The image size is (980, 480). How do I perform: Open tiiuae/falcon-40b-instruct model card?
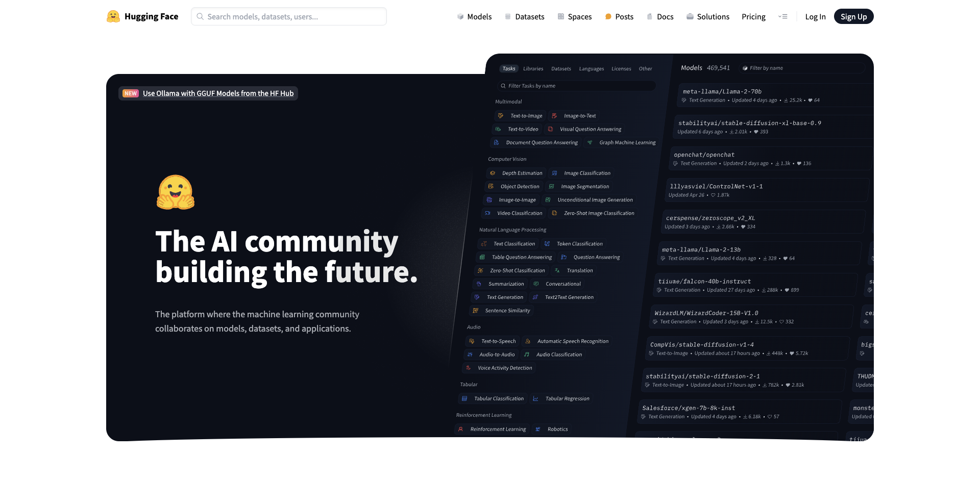point(756,285)
